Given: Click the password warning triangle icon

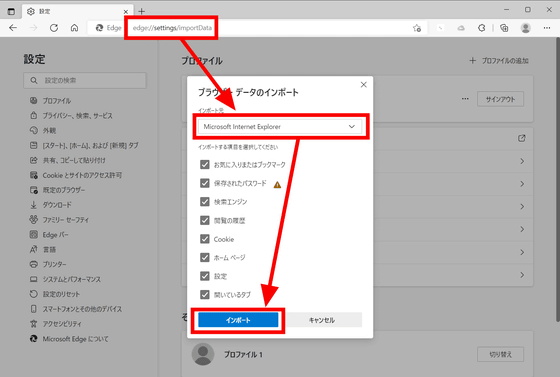Looking at the screenshot, I should [277, 185].
